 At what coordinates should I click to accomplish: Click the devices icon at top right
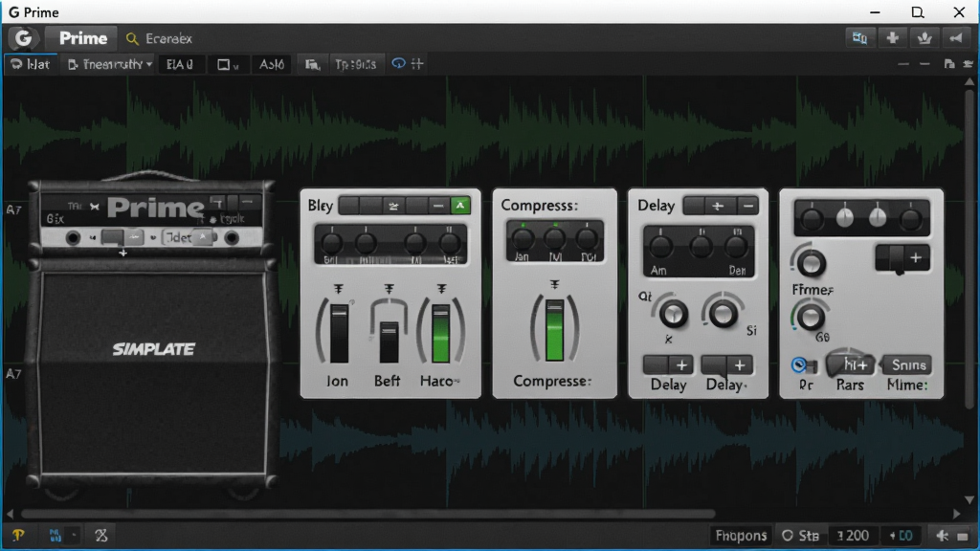click(x=860, y=38)
